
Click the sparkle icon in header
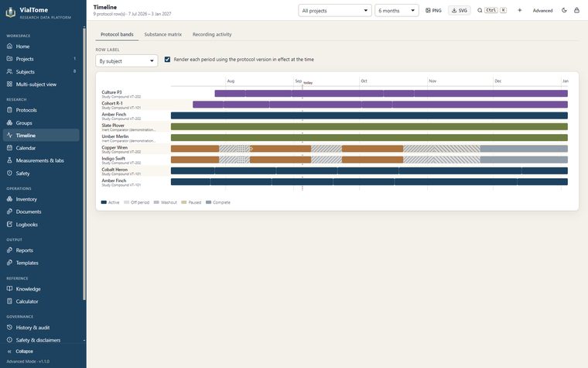520,11
